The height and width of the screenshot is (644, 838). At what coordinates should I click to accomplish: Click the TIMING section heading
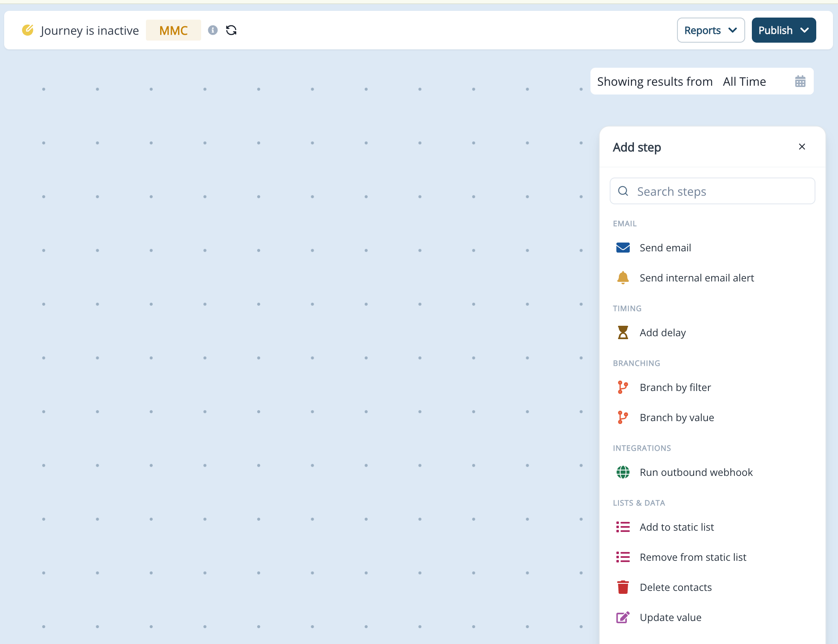click(627, 309)
